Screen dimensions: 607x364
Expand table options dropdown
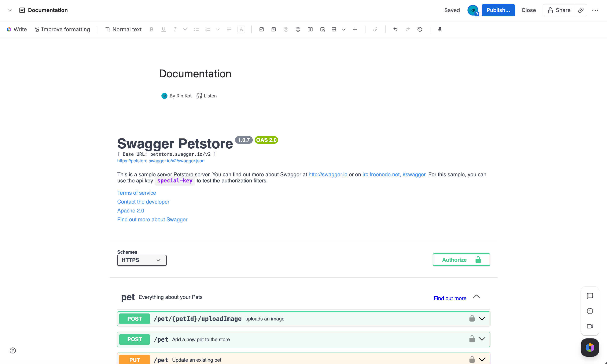tap(343, 29)
